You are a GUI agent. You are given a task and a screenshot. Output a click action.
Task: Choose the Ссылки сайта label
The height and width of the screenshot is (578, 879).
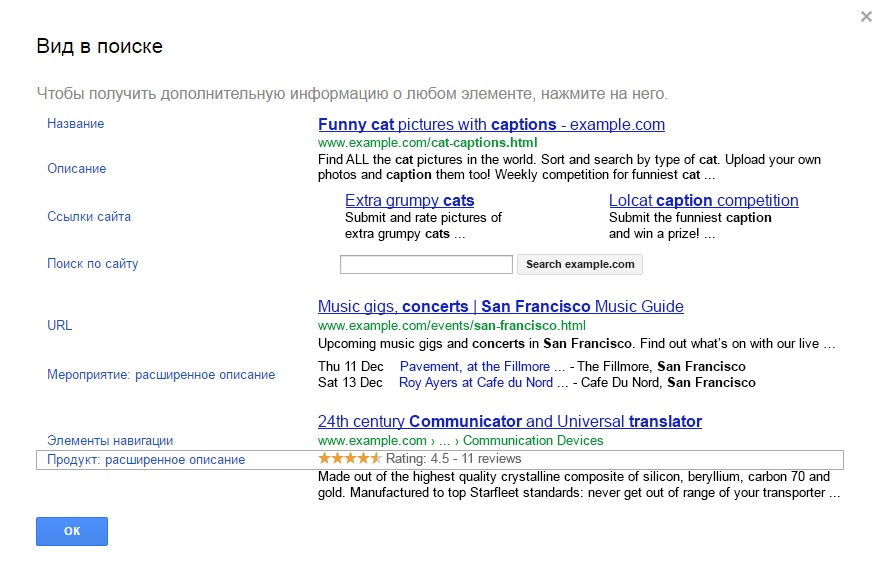(x=89, y=217)
